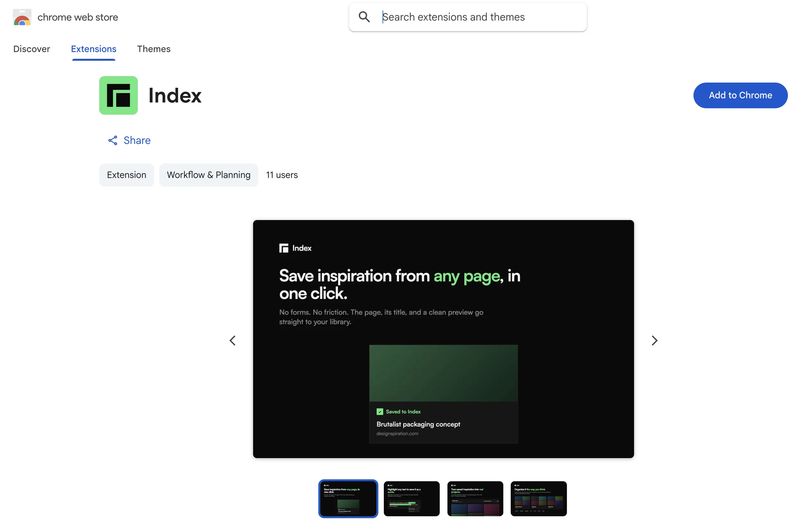The width and height of the screenshot is (803, 532).
Task: Select the fourth 'Organize it' thumbnail
Action: [x=538, y=498]
